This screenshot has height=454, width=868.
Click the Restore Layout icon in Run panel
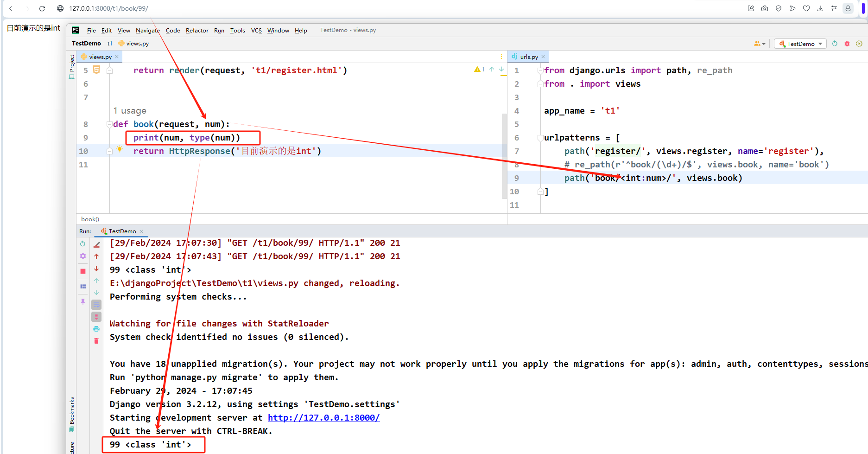coord(83,287)
